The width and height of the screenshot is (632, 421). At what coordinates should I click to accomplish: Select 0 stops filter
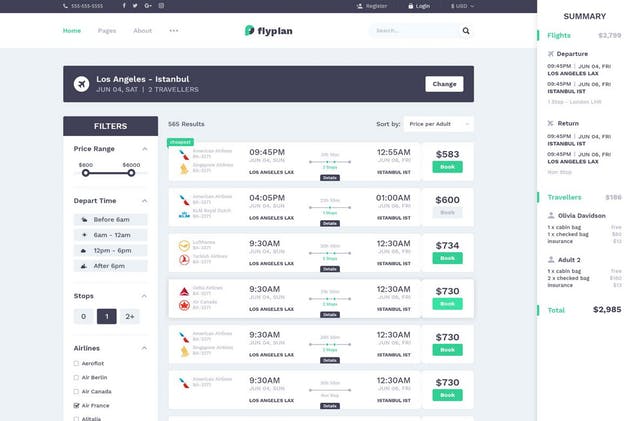coord(83,316)
